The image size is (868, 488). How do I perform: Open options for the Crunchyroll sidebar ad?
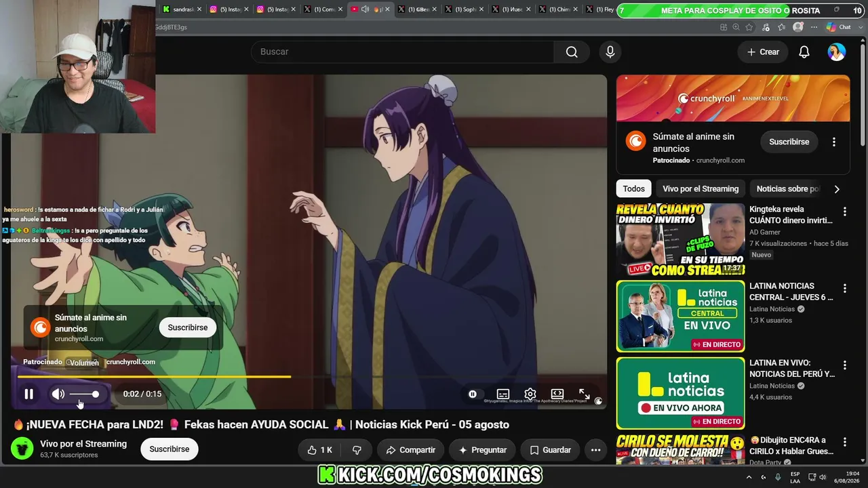pos(834,142)
